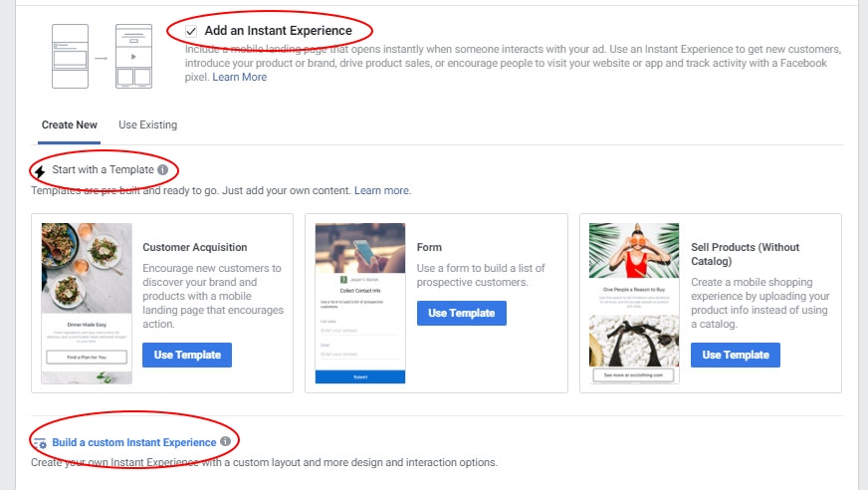Select the Form template preview thumbnail

coord(360,304)
